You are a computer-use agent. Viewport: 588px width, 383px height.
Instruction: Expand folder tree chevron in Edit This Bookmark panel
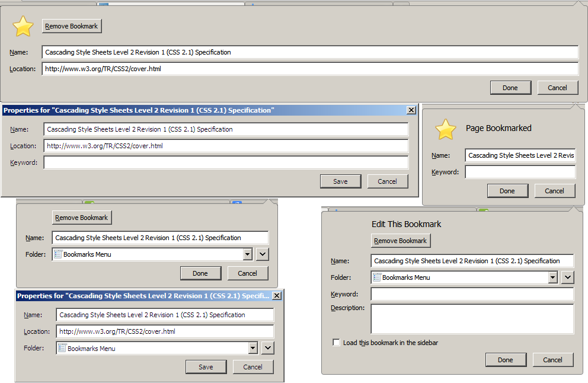point(567,277)
